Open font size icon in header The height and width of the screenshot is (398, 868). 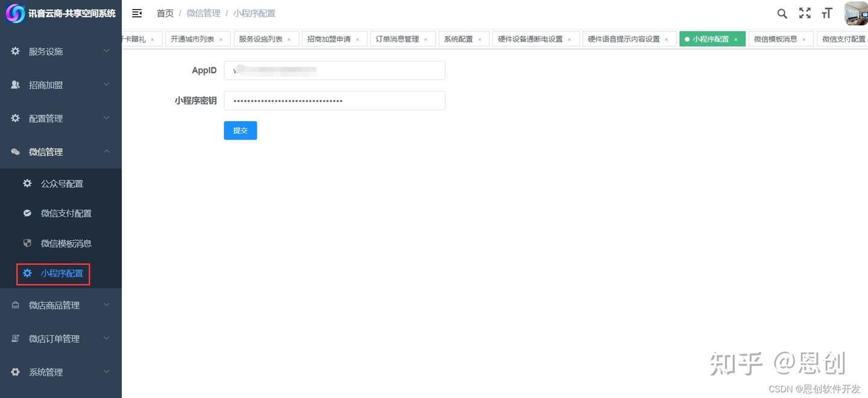(x=827, y=13)
